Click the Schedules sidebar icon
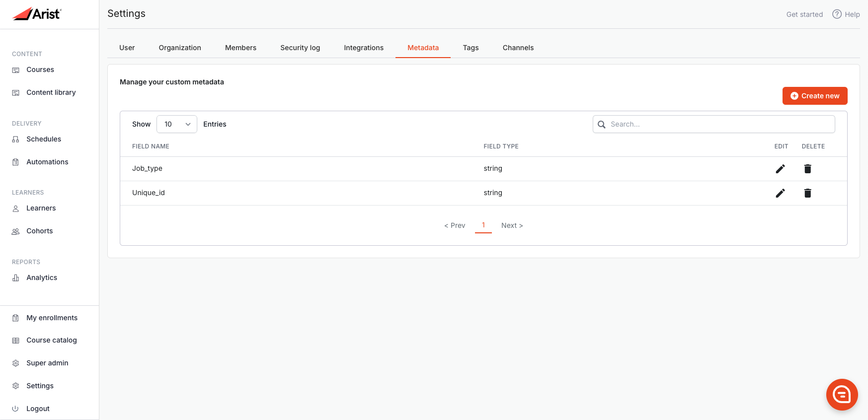This screenshot has width=868, height=420. [16, 140]
